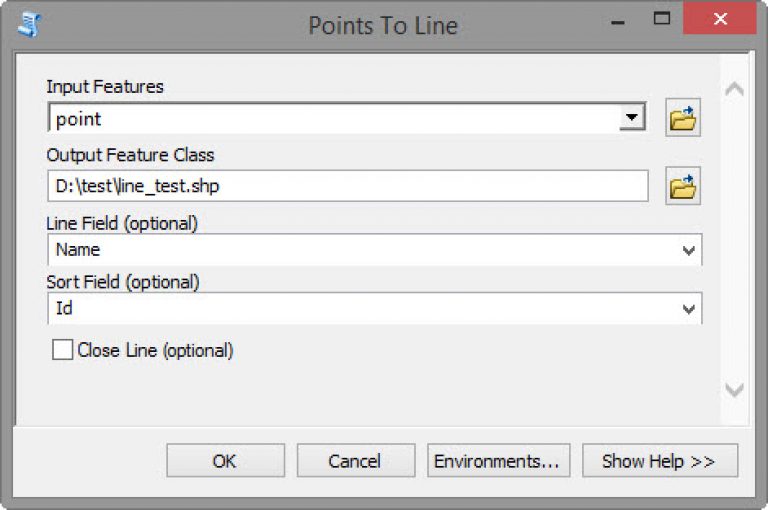Image resolution: width=768 pixels, height=510 pixels.
Task: Close the Points To Line dialog
Action: coord(720,19)
